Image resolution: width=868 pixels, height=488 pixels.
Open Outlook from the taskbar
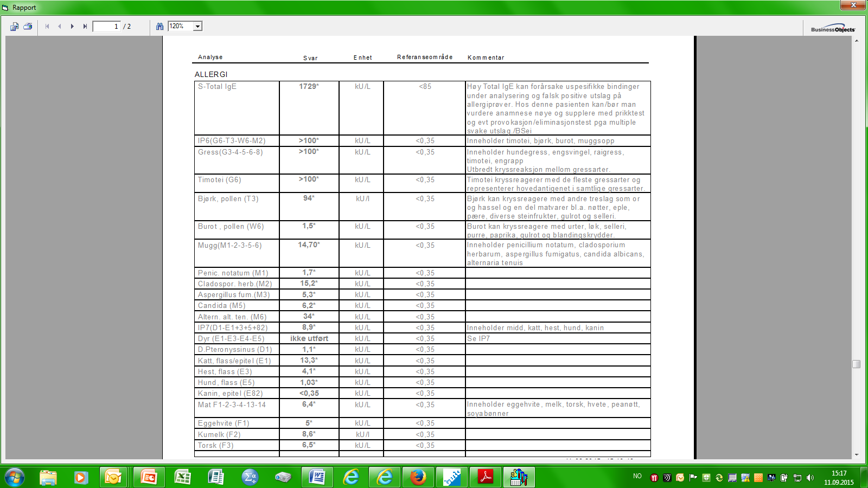coord(113,477)
